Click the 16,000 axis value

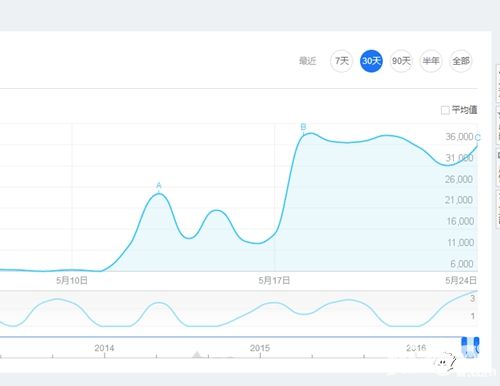tap(460, 221)
